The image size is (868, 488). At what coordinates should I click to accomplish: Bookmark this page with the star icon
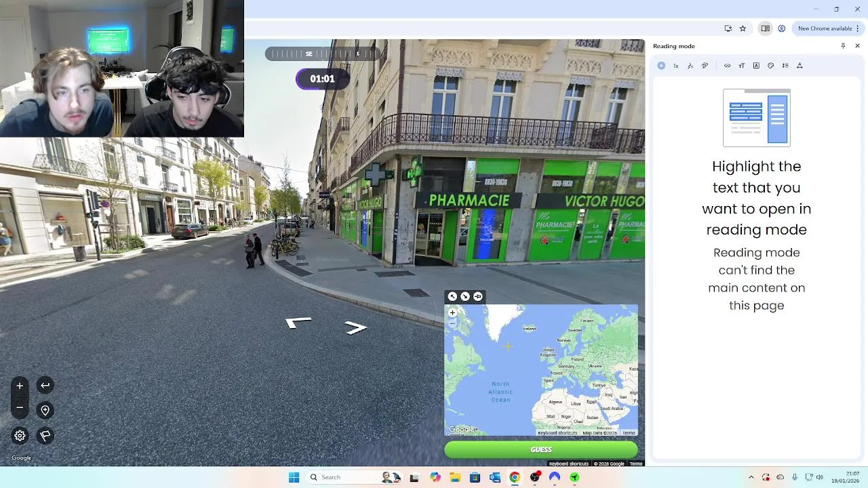743,28
